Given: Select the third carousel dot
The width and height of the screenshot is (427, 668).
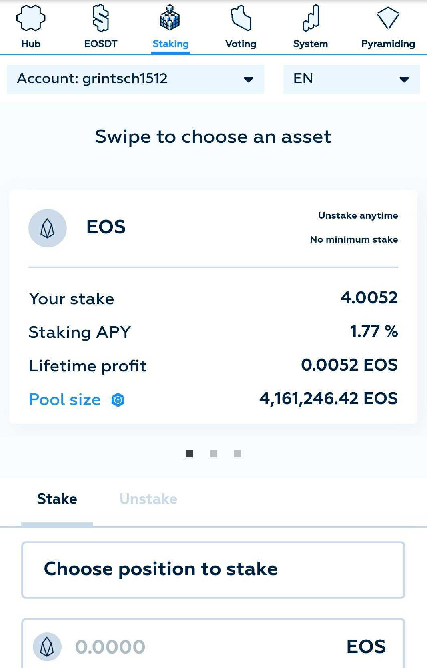Looking at the screenshot, I should tap(237, 453).
